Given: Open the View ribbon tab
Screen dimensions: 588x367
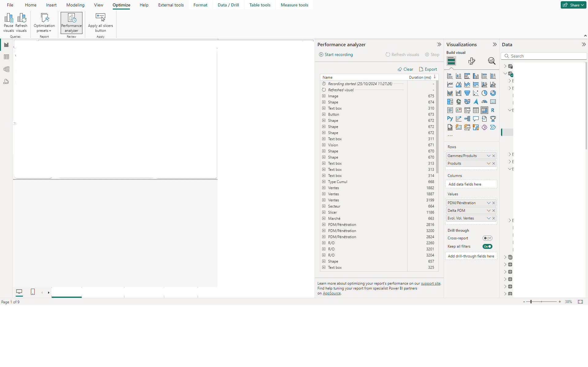Looking at the screenshot, I should pos(99,5).
